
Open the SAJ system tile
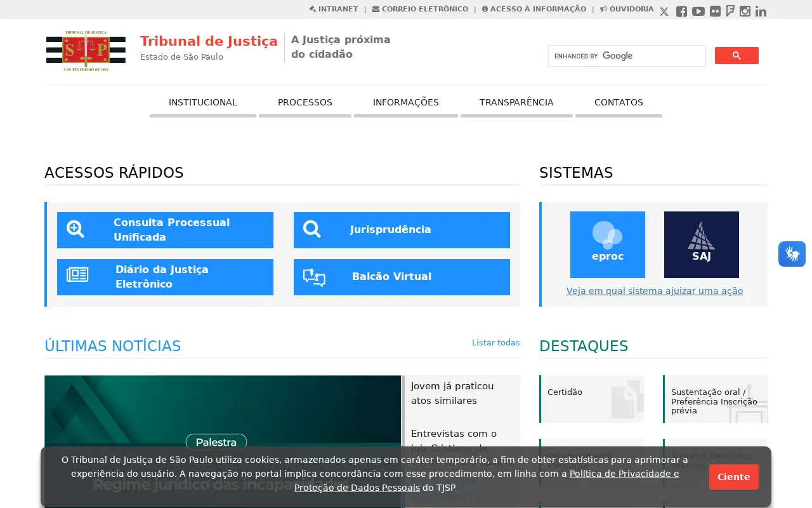pyautogui.click(x=702, y=244)
